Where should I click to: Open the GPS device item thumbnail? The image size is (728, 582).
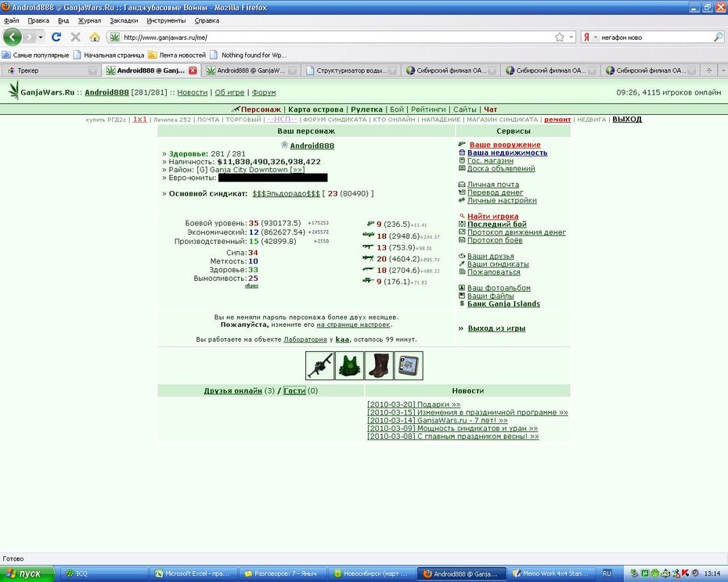(409, 365)
